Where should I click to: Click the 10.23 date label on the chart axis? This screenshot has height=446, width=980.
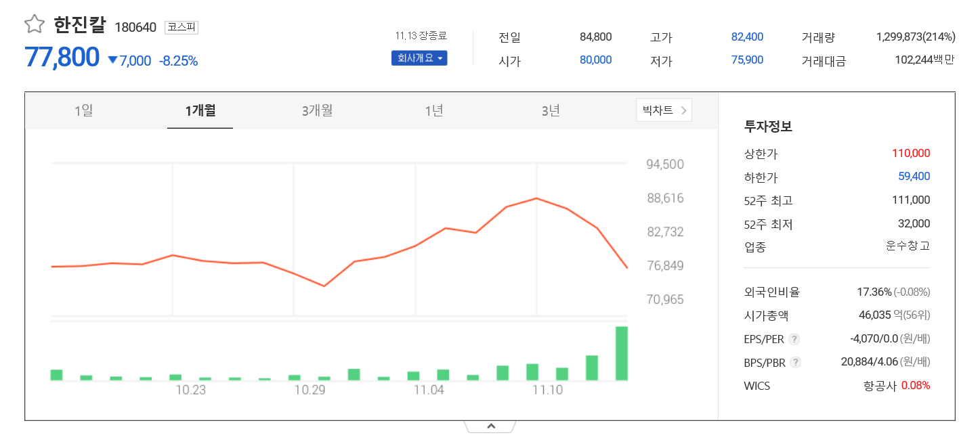[190, 390]
